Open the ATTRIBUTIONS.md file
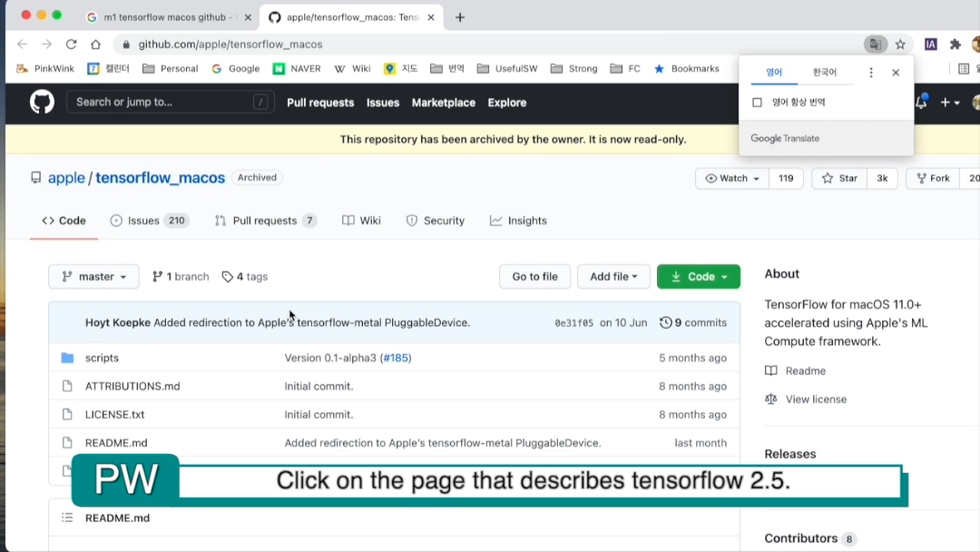Viewport: 980px width, 552px height. point(132,387)
